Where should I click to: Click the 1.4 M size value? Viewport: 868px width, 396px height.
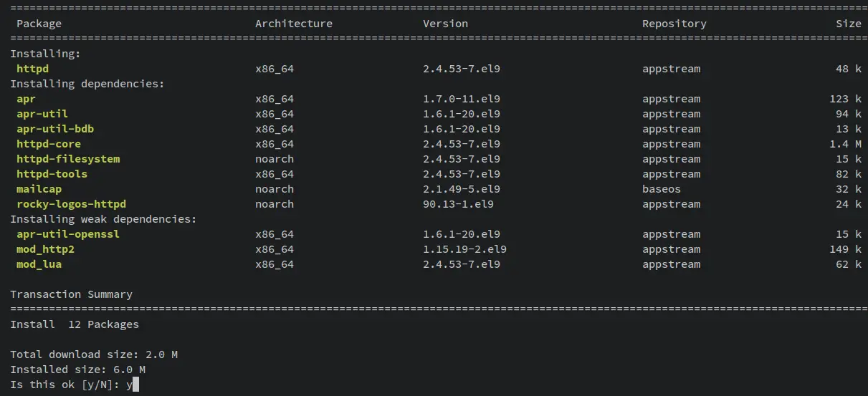pyautogui.click(x=845, y=144)
